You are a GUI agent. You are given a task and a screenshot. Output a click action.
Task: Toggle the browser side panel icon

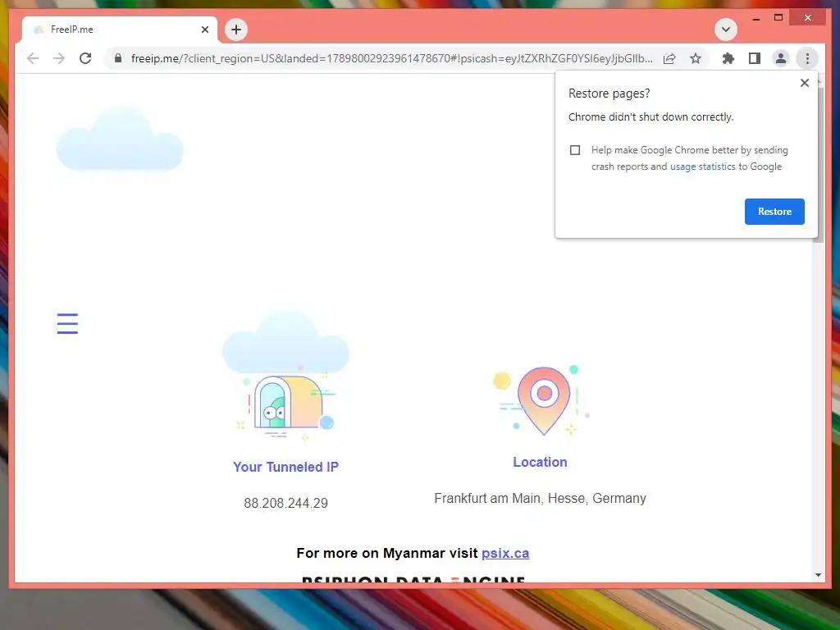click(x=755, y=58)
